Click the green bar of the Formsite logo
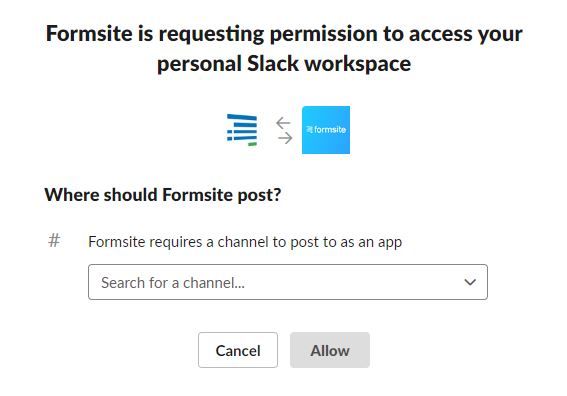This screenshot has width=567, height=396. pyautogui.click(x=252, y=144)
